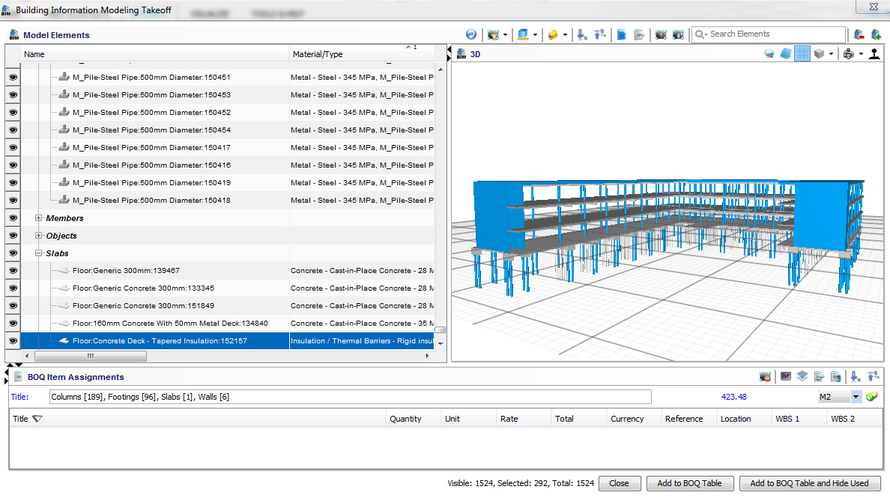Viewport: 890px width, 500px height.
Task: Collapse the Slabs tree group
Action: [38, 254]
